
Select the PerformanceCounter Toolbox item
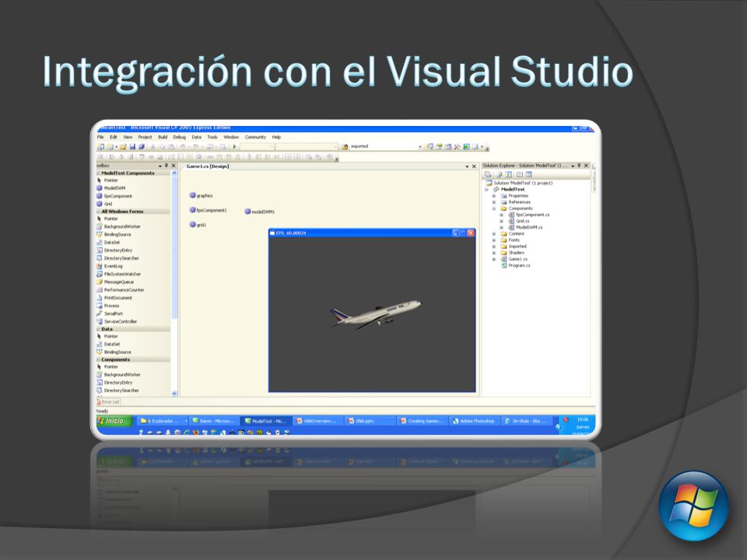click(120, 290)
